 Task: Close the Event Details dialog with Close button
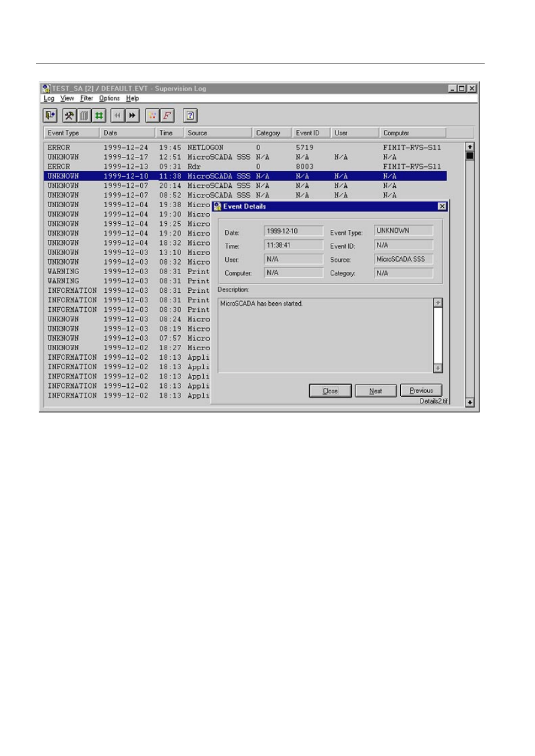pyautogui.click(x=330, y=391)
